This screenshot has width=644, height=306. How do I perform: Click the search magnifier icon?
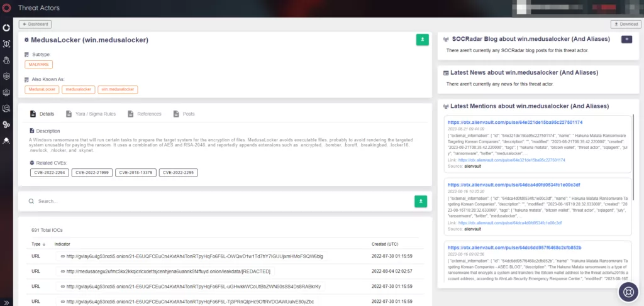pyautogui.click(x=31, y=202)
